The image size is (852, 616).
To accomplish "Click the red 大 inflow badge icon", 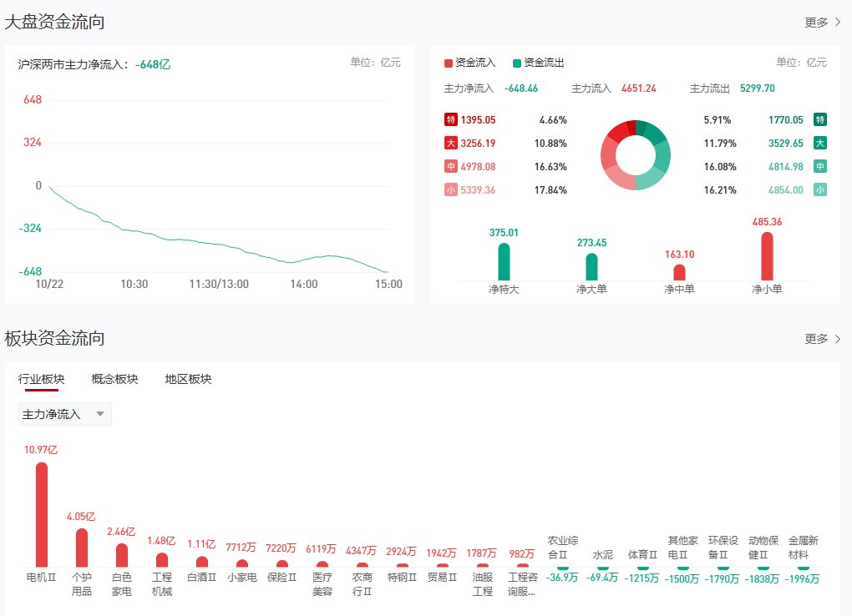I will point(450,143).
